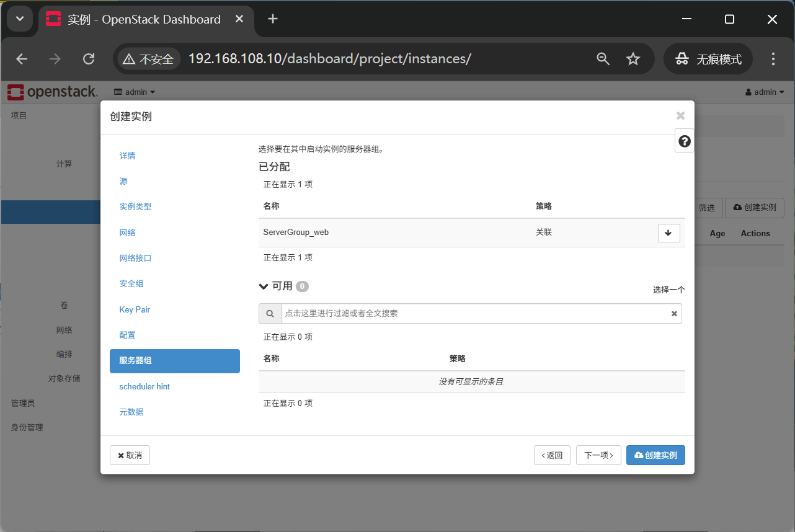The image size is (795, 532).
Task: Open the admin project dropdown
Action: (x=135, y=92)
